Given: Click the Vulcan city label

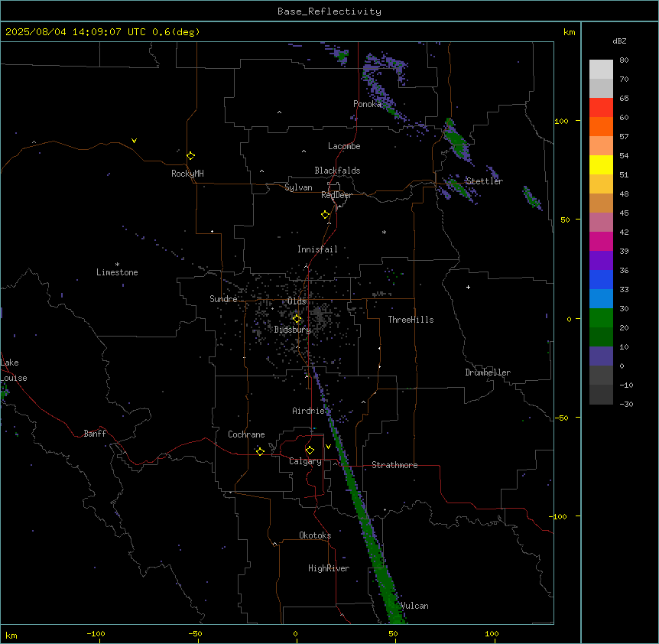Looking at the screenshot, I should pos(415,606).
